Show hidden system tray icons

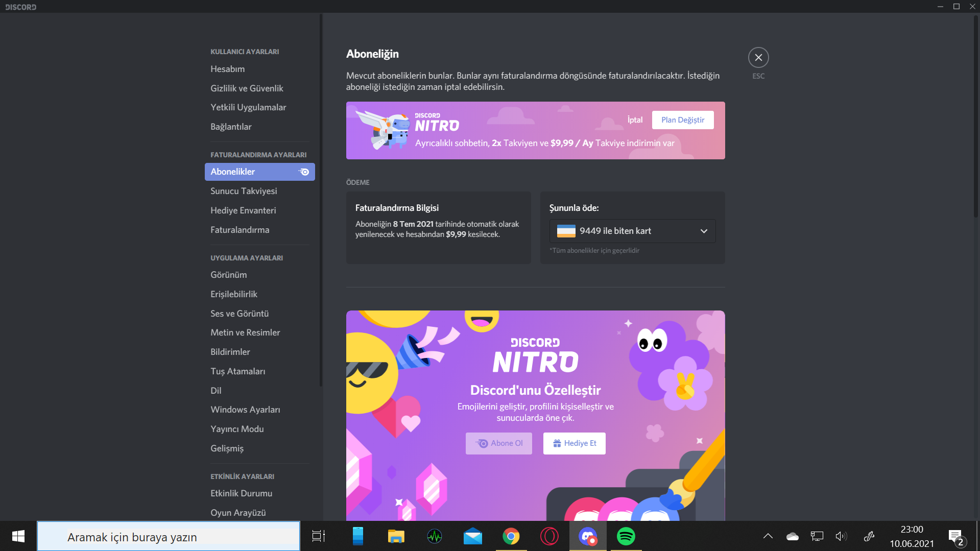click(768, 536)
